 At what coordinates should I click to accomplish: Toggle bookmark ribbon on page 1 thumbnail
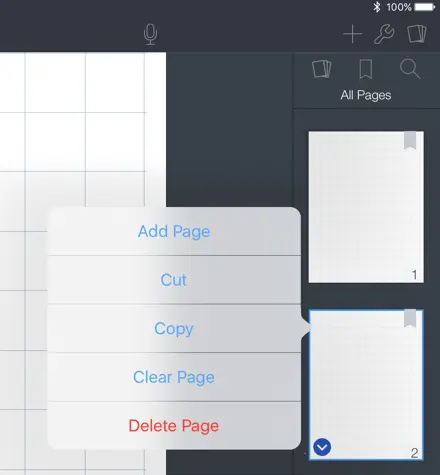[410, 140]
